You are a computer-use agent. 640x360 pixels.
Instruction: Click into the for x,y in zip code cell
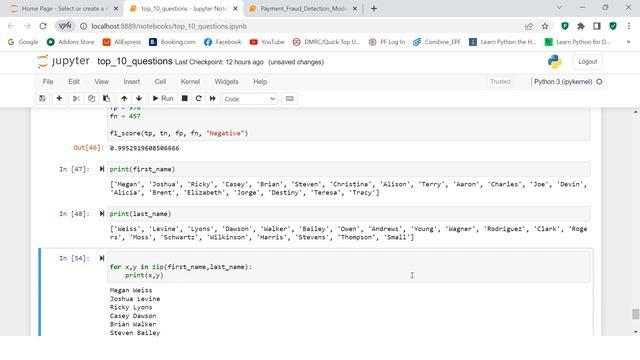tap(349, 267)
